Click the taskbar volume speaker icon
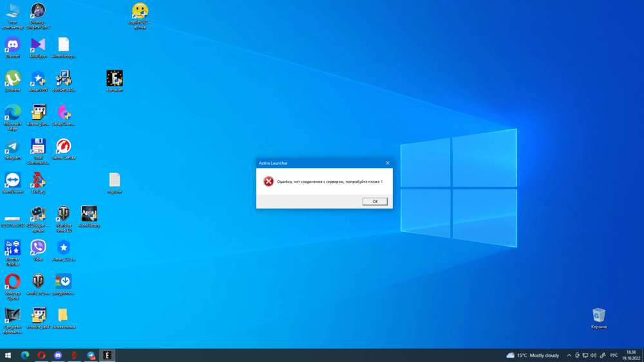644x362 pixels. [592, 355]
